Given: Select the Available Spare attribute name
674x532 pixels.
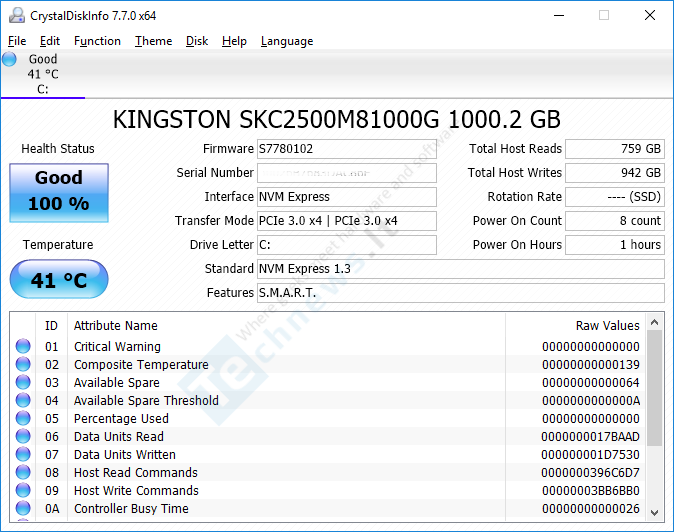Looking at the screenshot, I should coord(116,382).
